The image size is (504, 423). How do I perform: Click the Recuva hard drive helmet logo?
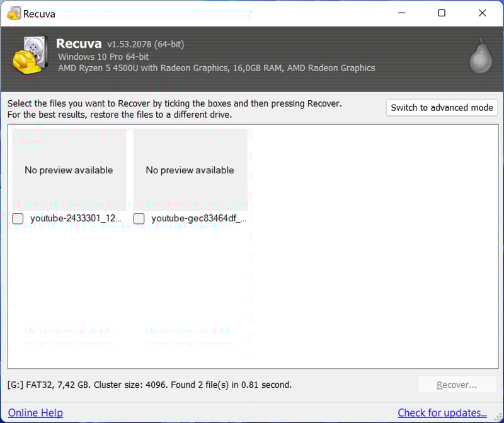30,55
